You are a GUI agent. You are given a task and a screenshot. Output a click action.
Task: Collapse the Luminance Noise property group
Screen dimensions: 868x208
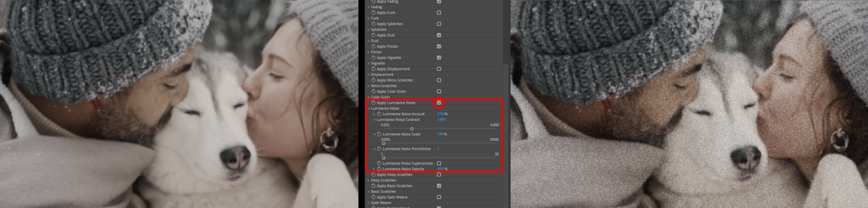(x=368, y=109)
